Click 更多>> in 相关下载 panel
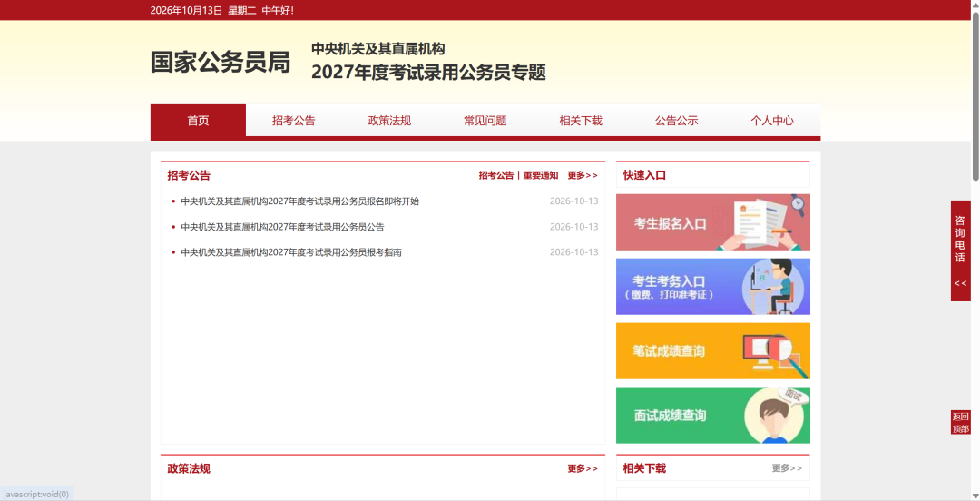The image size is (980, 501). coord(787,468)
